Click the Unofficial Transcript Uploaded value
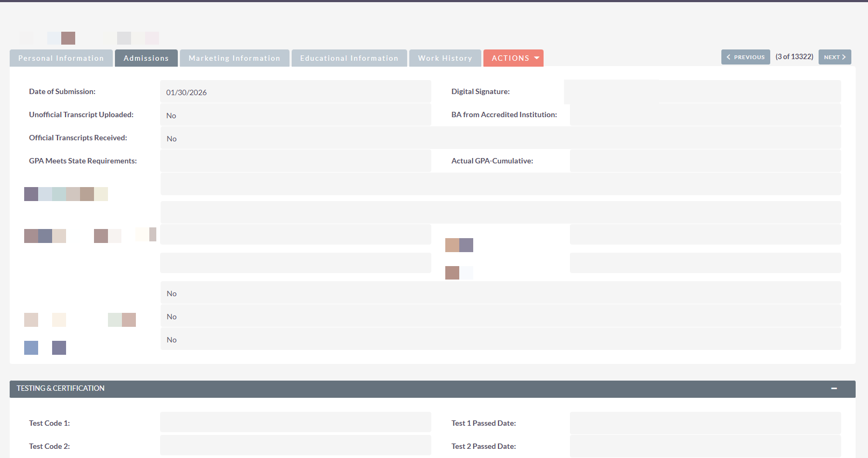This screenshot has height=458, width=868. coord(295,115)
